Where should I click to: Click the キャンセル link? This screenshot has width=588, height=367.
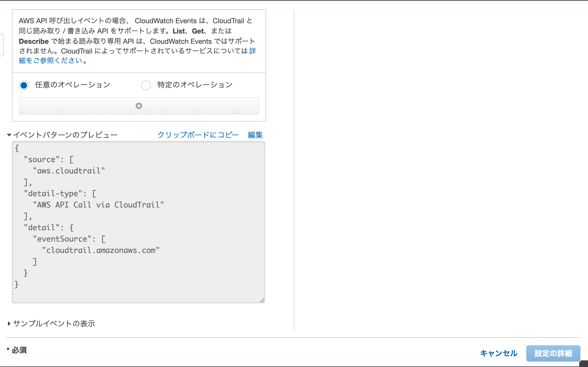[499, 353]
